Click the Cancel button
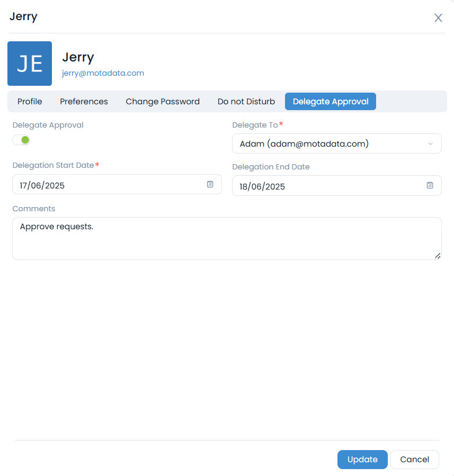 (x=414, y=460)
